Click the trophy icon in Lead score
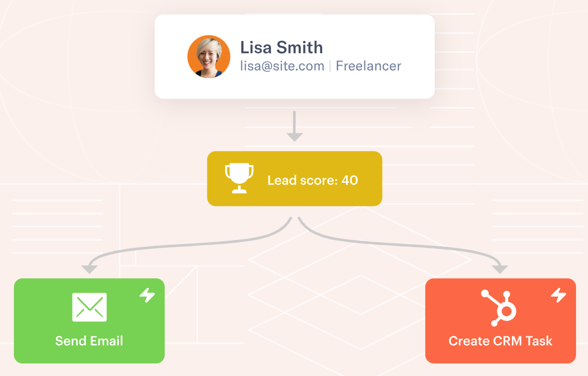588x376 pixels. [239, 178]
